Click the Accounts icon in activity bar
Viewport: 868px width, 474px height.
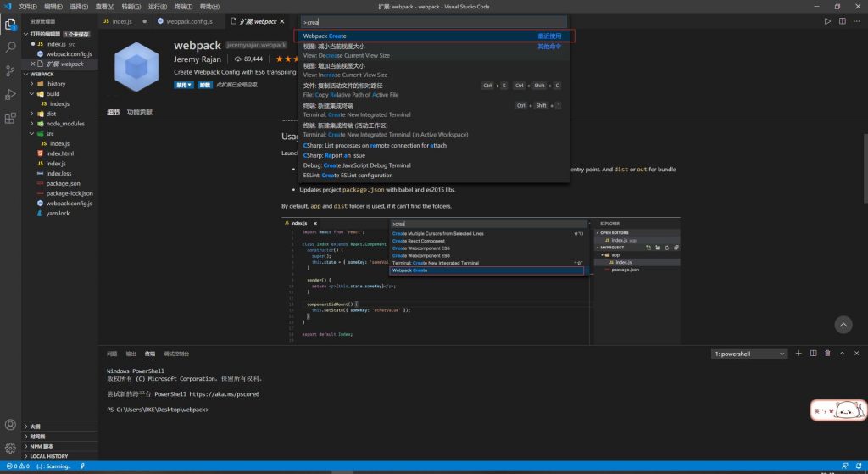[x=10, y=424]
